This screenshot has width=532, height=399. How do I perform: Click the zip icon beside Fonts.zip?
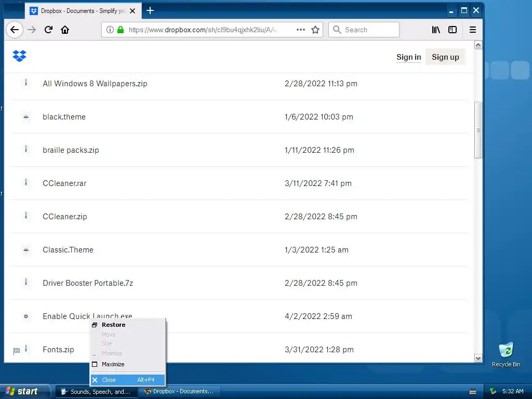coord(26,349)
